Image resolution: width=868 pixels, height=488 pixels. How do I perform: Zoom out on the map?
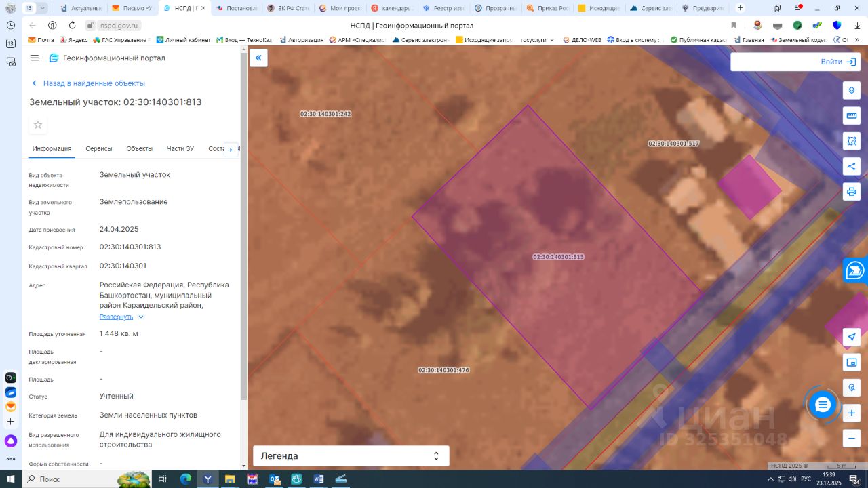point(852,438)
